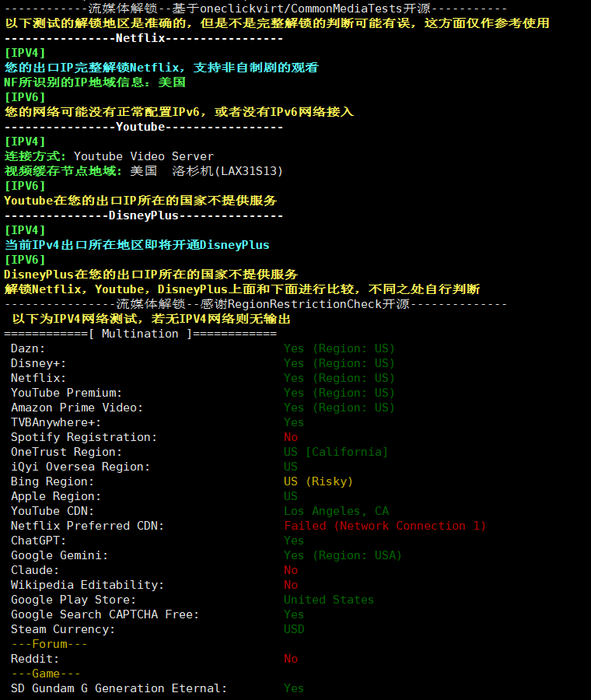Select the 'ChatGPT:' row label

(38, 541)
